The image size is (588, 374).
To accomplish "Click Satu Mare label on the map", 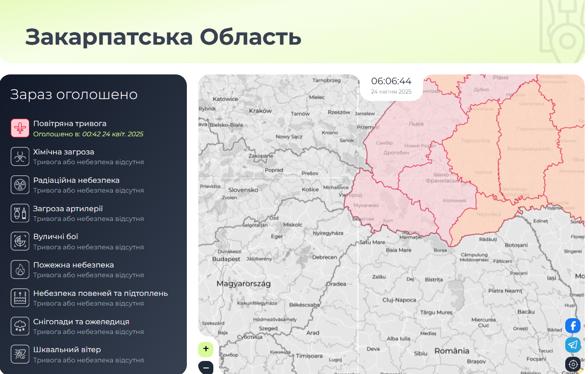I will [x=372, y=242].
